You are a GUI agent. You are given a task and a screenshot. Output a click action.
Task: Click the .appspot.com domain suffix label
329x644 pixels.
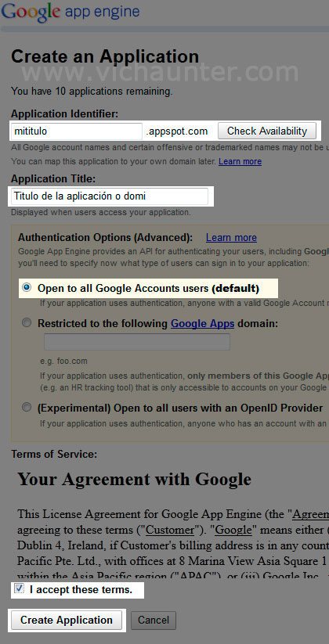176,131
